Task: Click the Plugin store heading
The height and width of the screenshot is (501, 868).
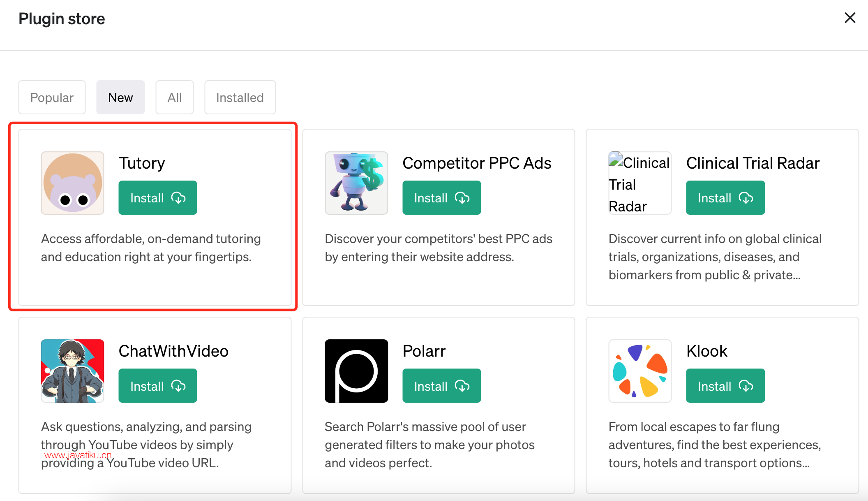Action: pyautogui.click(x=62, y=19)
